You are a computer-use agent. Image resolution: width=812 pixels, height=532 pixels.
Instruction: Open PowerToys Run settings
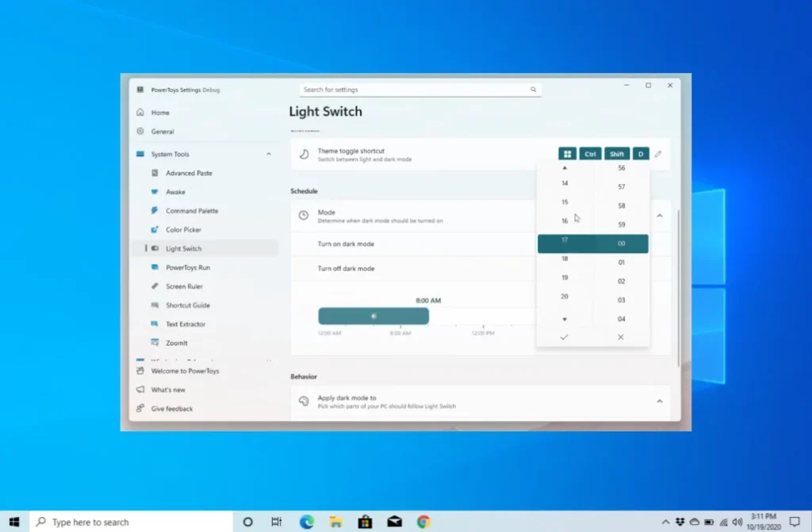tap(187, 267)
